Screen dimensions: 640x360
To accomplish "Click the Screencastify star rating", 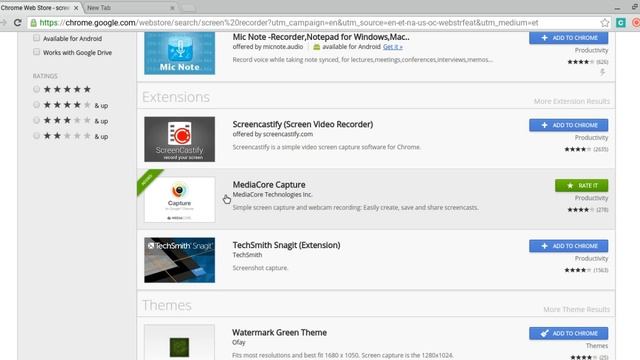I will coord(578,149).
